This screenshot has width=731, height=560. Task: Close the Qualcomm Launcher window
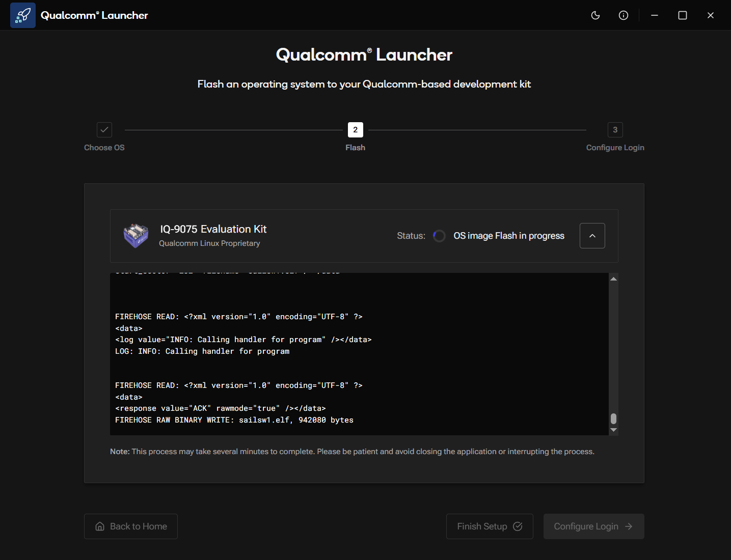(711, 15)
